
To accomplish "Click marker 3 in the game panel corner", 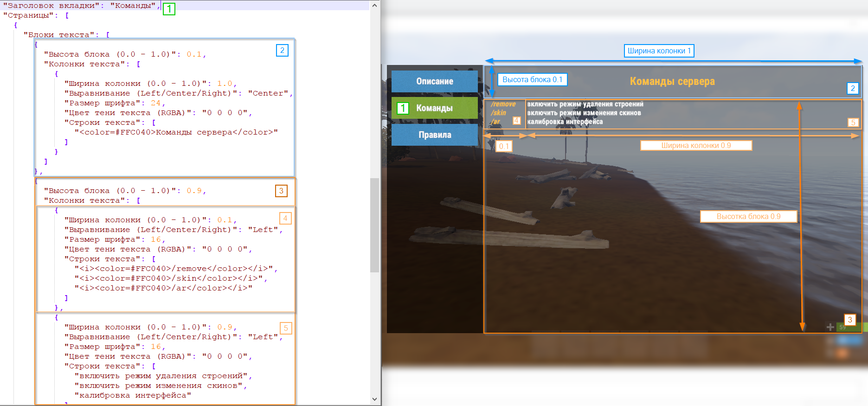I will (x=849, y=320).
